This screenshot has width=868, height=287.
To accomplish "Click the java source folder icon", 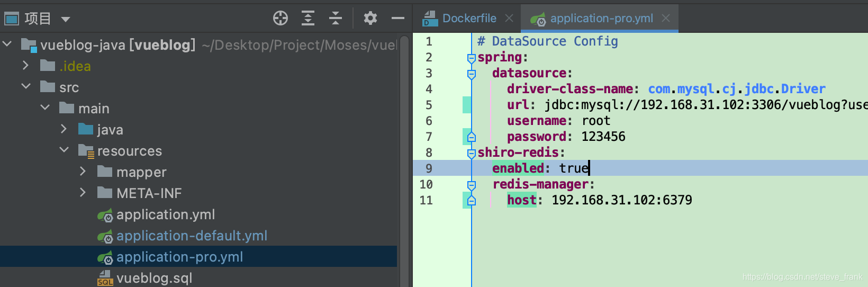I will [86, 129].
